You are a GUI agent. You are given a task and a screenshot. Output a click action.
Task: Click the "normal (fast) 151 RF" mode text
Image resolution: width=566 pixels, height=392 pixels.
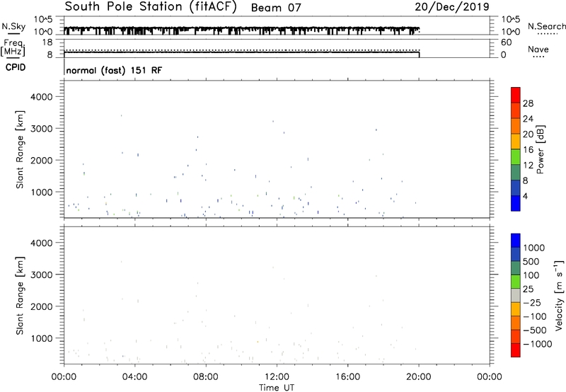(114, 70)
